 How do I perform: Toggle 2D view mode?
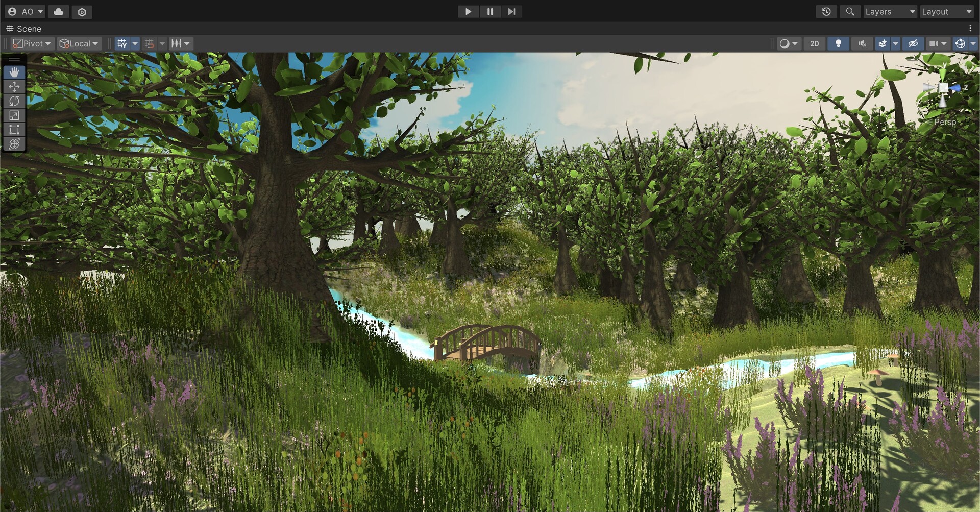click(x=814, y=43)
